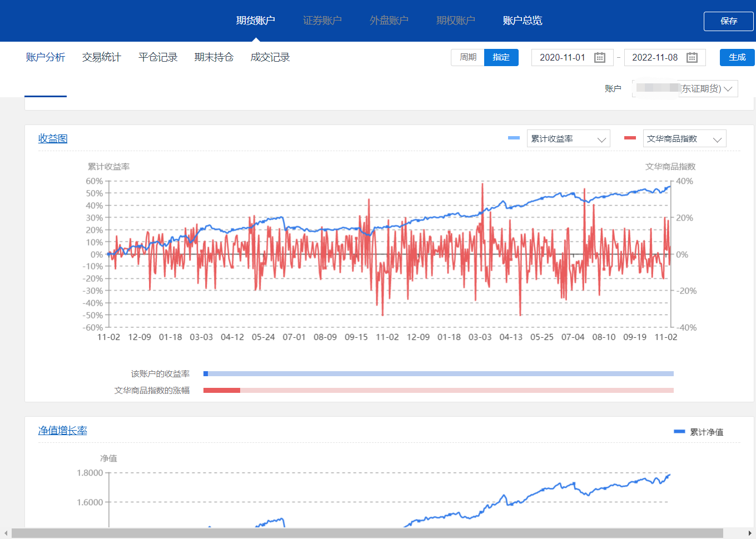
Task: Expand the 文华商品指数 benchmark dropdown
Action: coord(684,138)
